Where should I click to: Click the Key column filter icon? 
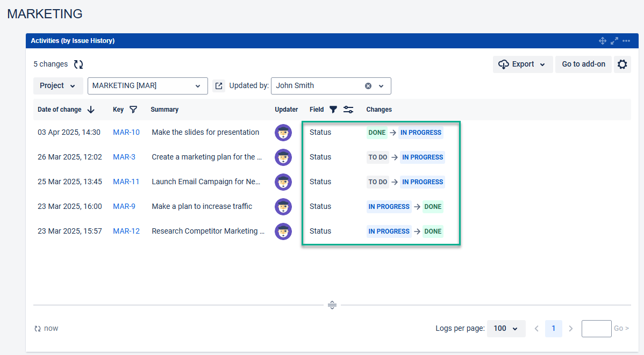tap(133, 110)
